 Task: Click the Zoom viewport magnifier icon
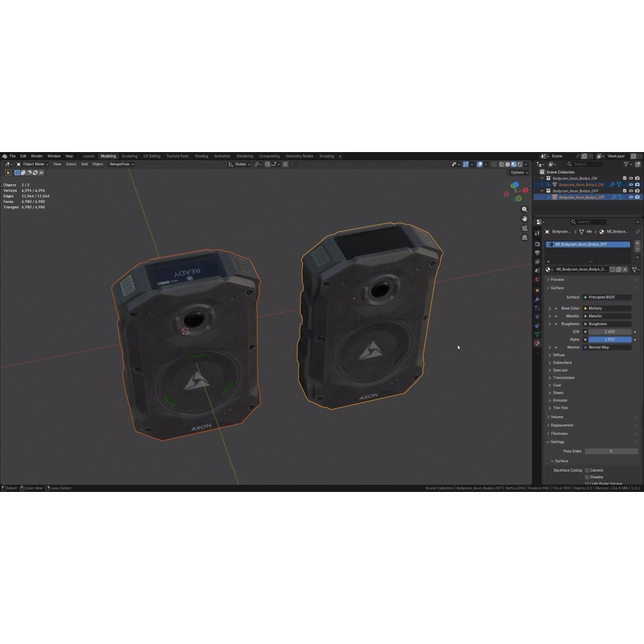point(525,209)
